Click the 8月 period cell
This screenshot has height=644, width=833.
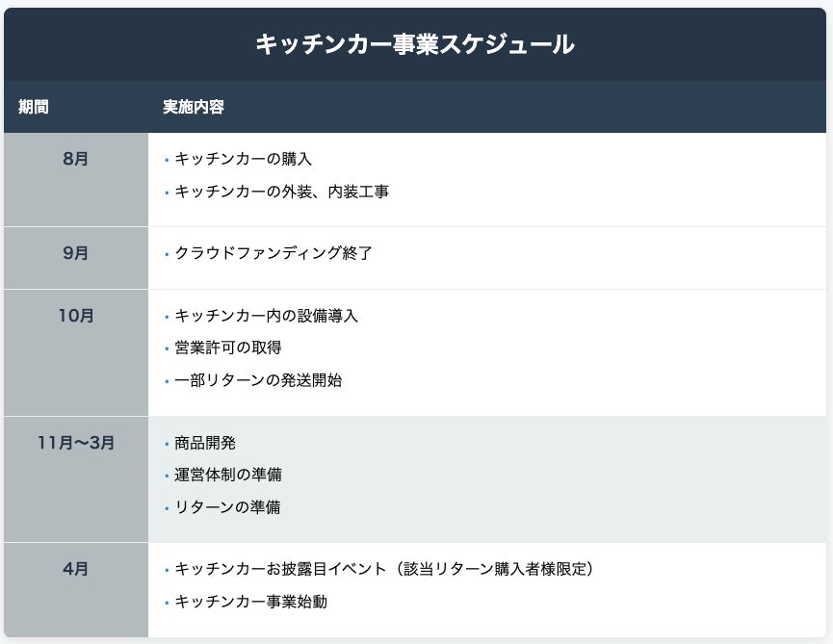75,160
